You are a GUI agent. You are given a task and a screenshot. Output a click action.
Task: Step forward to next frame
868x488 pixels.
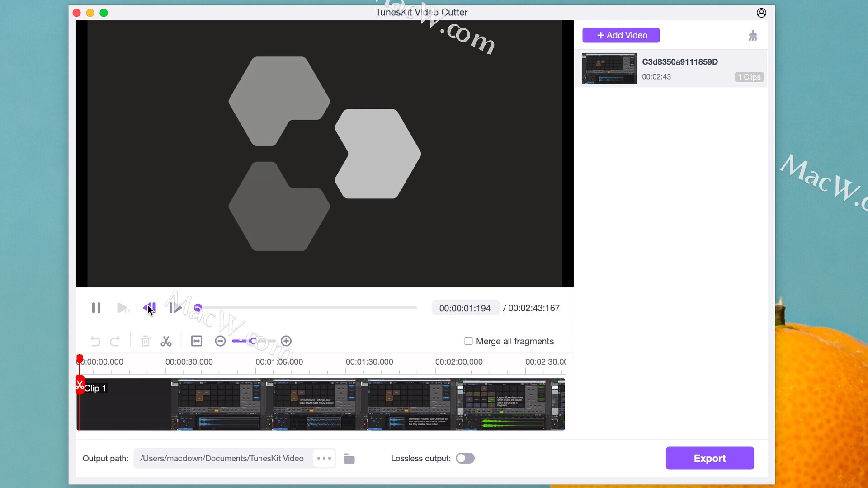coord(175,308)
